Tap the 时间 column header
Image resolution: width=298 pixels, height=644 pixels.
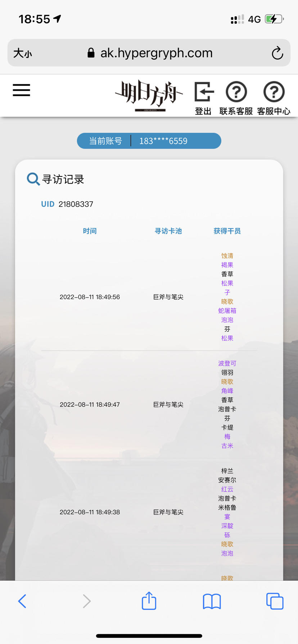coord(90,231)
